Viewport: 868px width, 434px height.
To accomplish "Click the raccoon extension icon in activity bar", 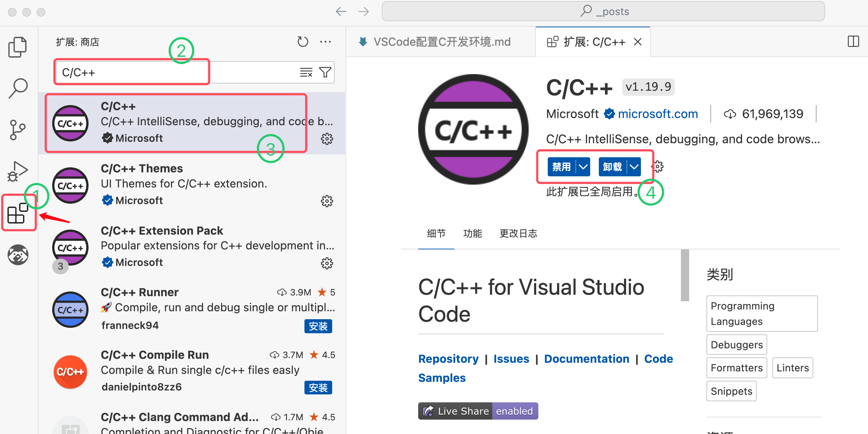I will coord(17,255).
